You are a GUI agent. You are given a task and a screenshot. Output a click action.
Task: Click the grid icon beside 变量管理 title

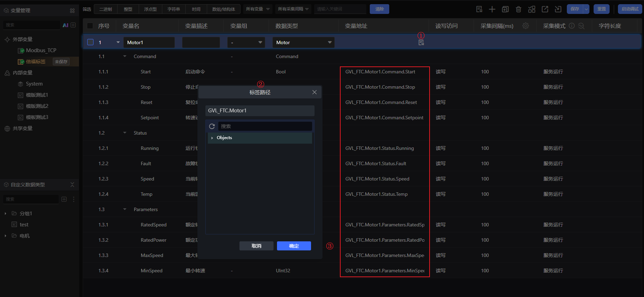click(x=72, y=10)
